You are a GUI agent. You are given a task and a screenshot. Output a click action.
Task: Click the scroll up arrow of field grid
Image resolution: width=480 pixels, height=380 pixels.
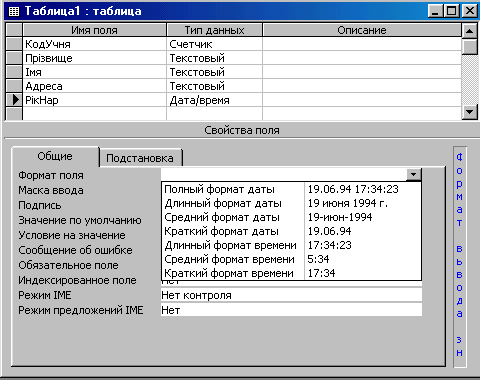click(x=469, y=31)
